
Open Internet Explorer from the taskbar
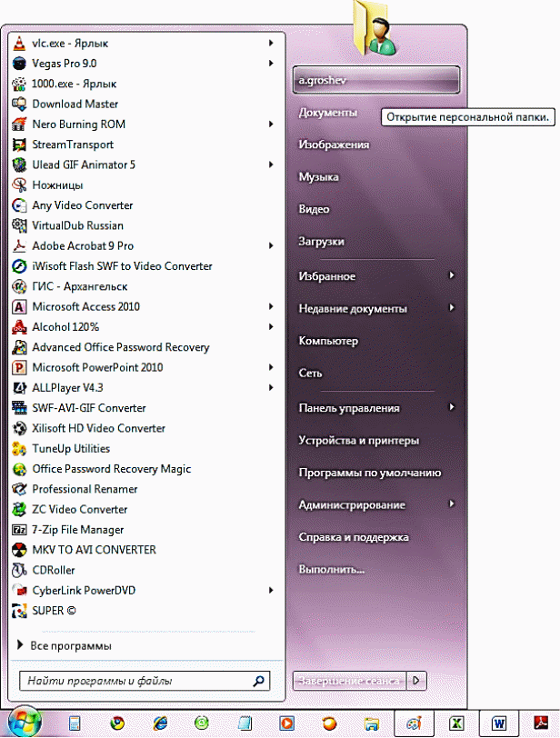pyautogui.click(x=159, y=723)
